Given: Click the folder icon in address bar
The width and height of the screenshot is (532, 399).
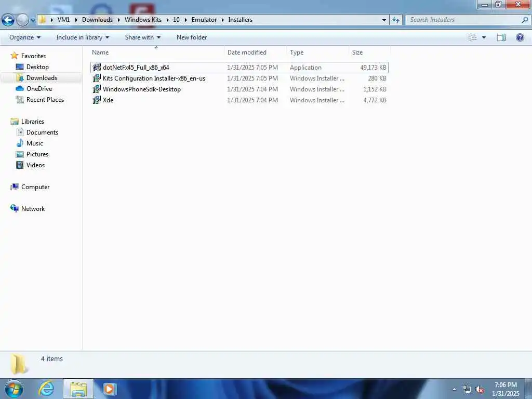Looking at the screenshot, I should [x=43, y=20].
